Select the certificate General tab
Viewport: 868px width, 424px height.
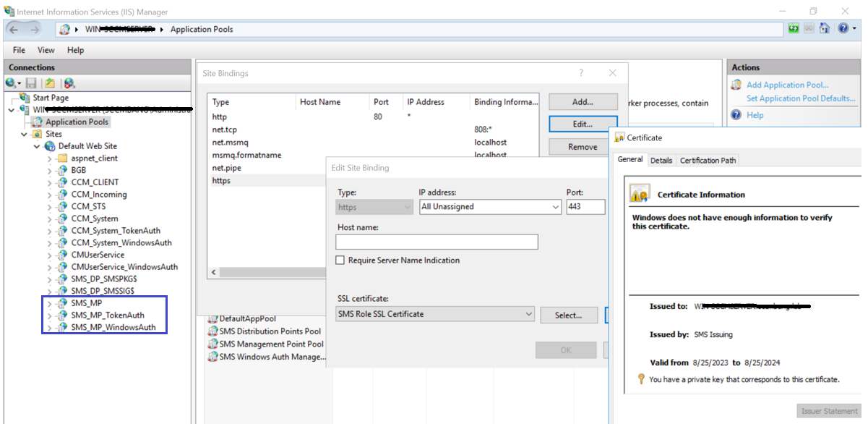[629, 159]
